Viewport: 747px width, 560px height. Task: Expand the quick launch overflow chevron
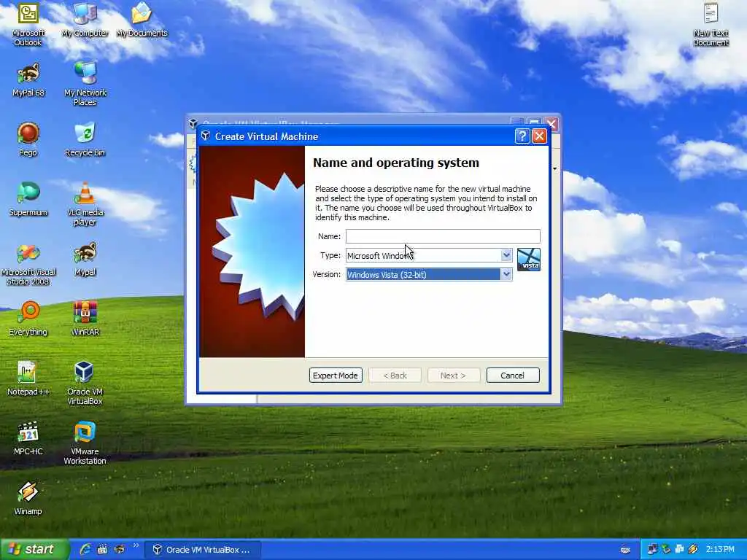(x=136, y=545)
